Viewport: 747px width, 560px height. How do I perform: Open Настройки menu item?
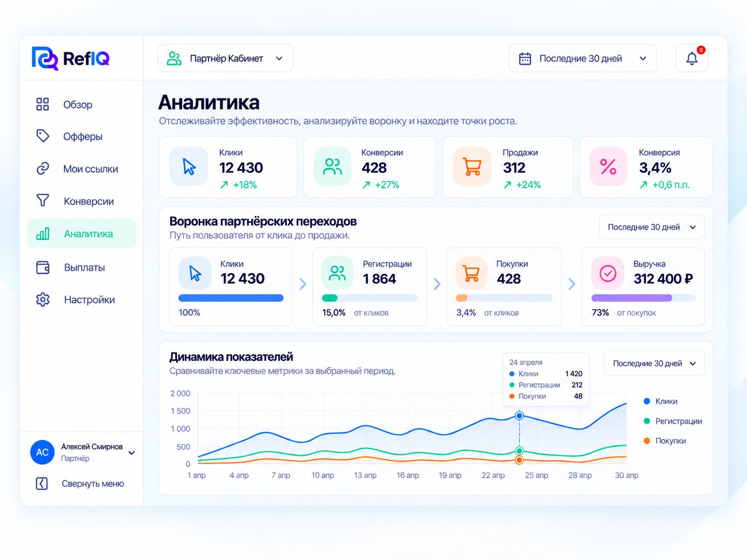(x=82, y=300)
